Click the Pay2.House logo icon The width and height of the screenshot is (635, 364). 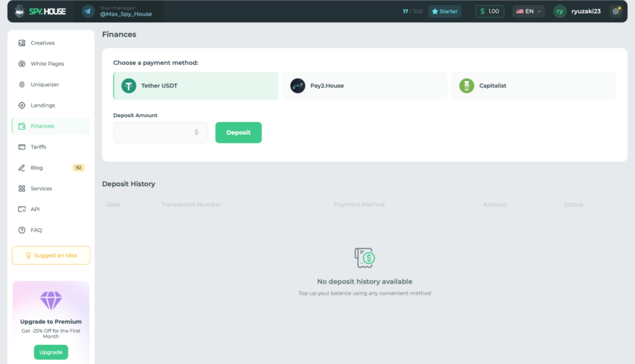[298, 86]
